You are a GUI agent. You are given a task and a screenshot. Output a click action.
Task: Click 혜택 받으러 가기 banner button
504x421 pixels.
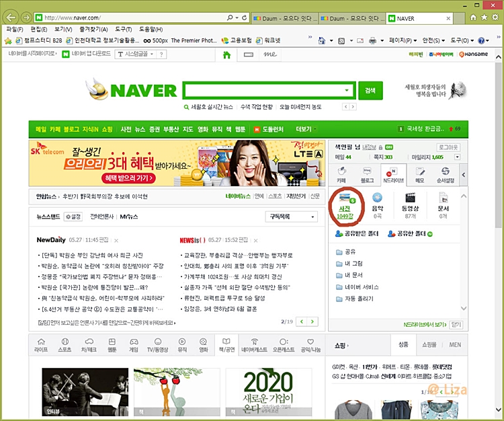point(128,178)
